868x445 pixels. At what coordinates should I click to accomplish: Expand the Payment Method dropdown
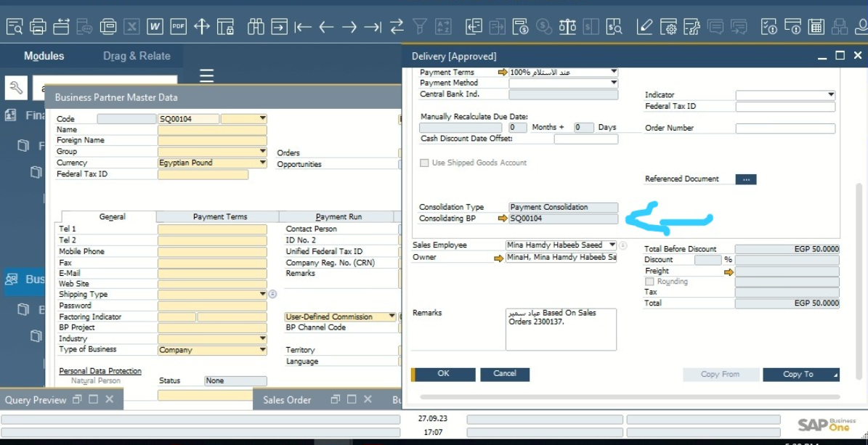(x=613, y=83)
